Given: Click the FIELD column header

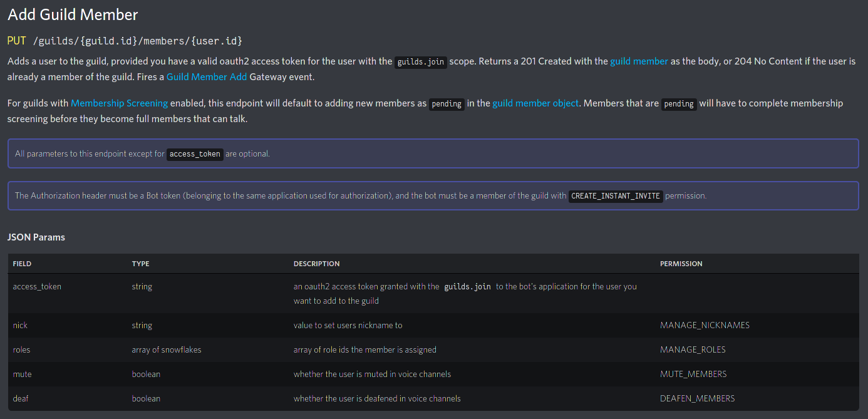Looking at the screenshot, I should [x=22, y=264].
